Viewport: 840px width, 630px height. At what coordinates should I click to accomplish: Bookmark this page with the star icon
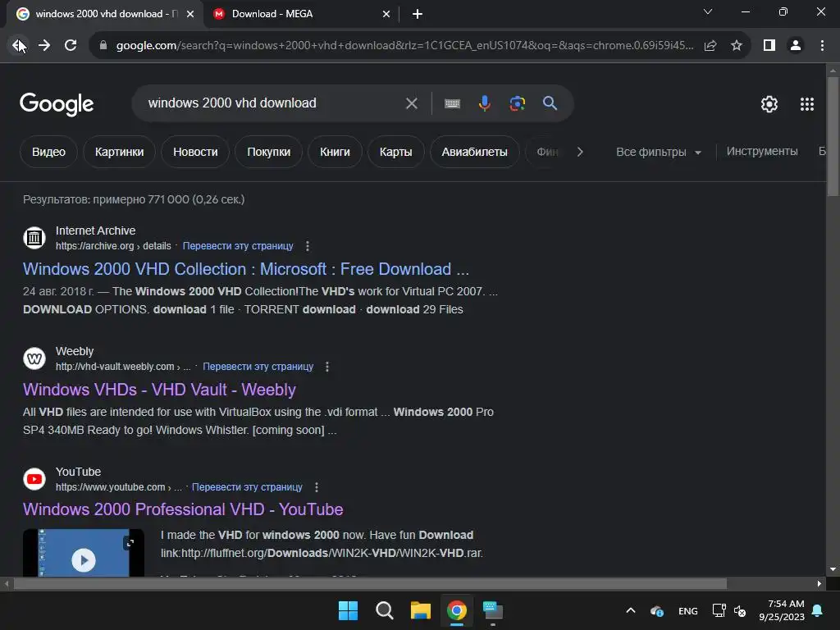coord(737,46)
